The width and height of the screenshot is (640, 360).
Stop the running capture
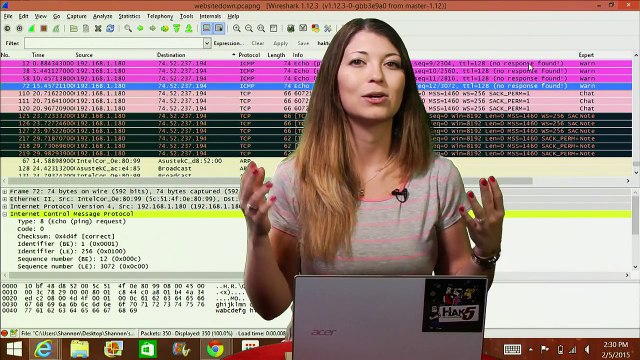click(44, 28)
